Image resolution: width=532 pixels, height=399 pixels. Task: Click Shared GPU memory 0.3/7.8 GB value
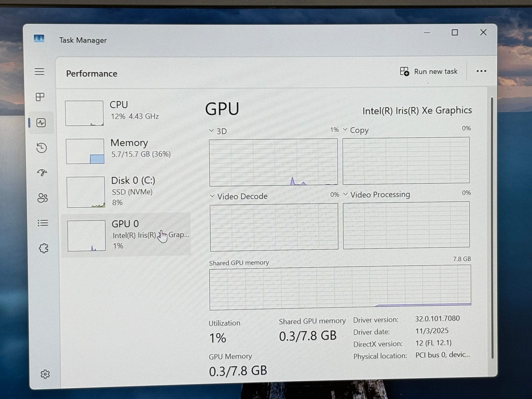pyautogui.click(x=308, y=336)
